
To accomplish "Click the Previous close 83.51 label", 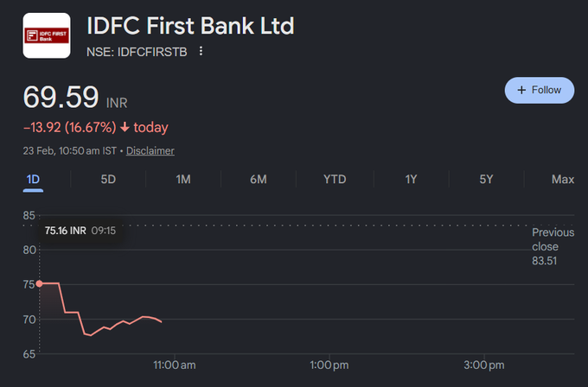I will 553,246.
